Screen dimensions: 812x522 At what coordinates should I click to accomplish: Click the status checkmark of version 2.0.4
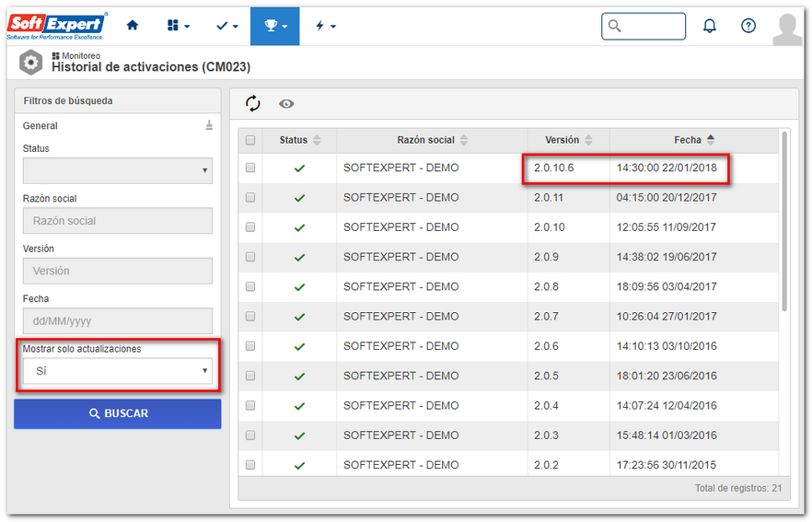click(x=299, y=406)
